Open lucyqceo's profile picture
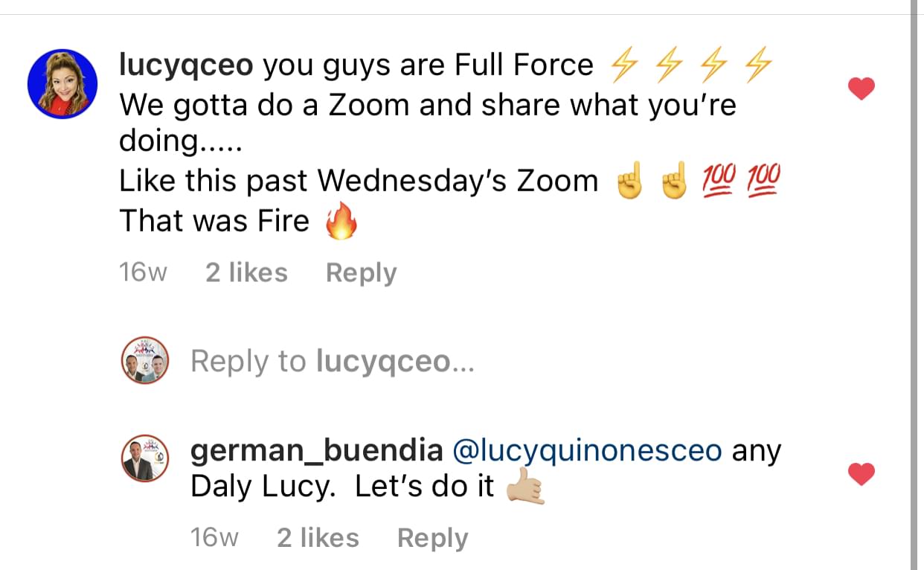 click(x=62, y=85)
